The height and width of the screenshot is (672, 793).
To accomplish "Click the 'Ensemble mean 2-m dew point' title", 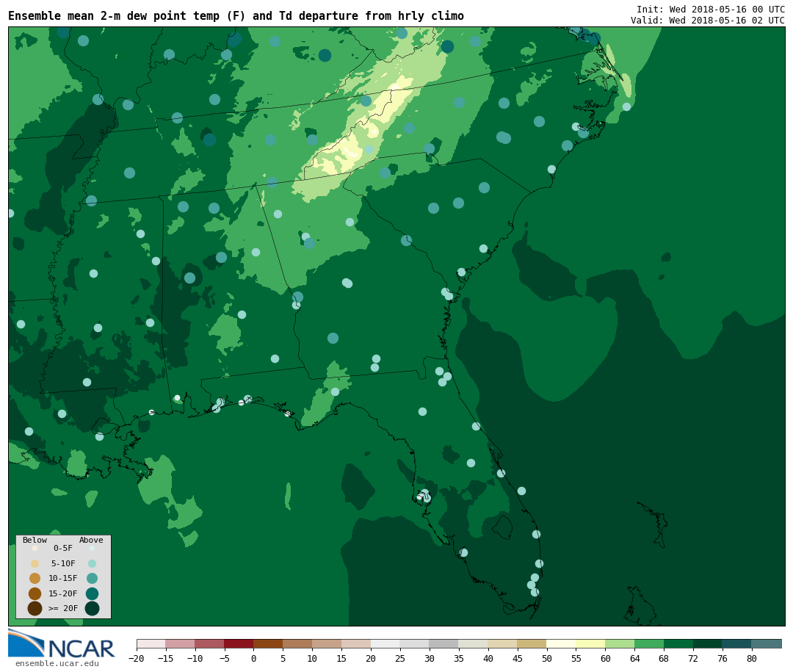I will point(236,16).
